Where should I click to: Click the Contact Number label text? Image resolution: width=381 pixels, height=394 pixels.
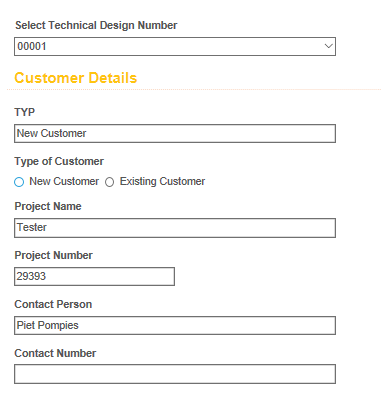pos(55,353)
